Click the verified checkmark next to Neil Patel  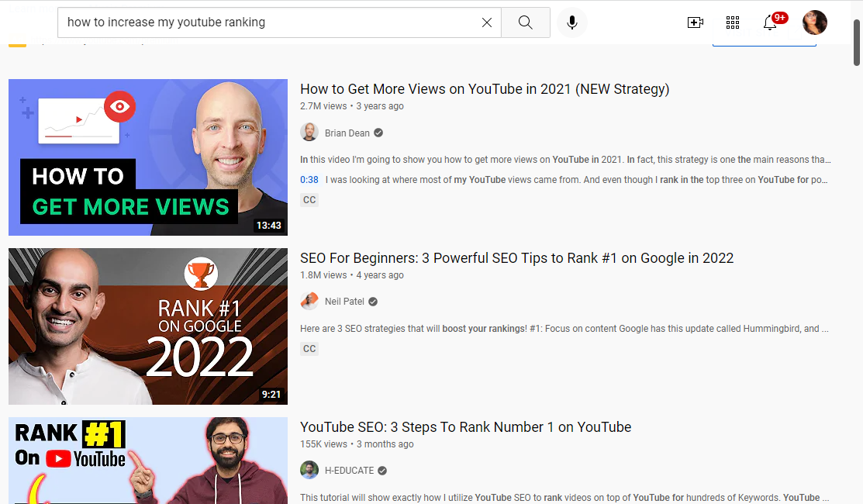point(373,302)
